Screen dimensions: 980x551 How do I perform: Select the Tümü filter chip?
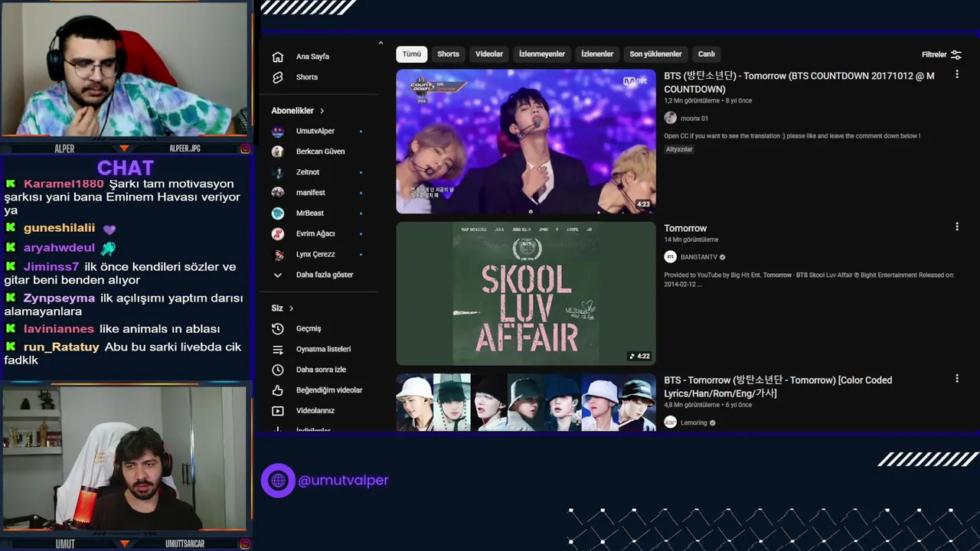(412, 54)
